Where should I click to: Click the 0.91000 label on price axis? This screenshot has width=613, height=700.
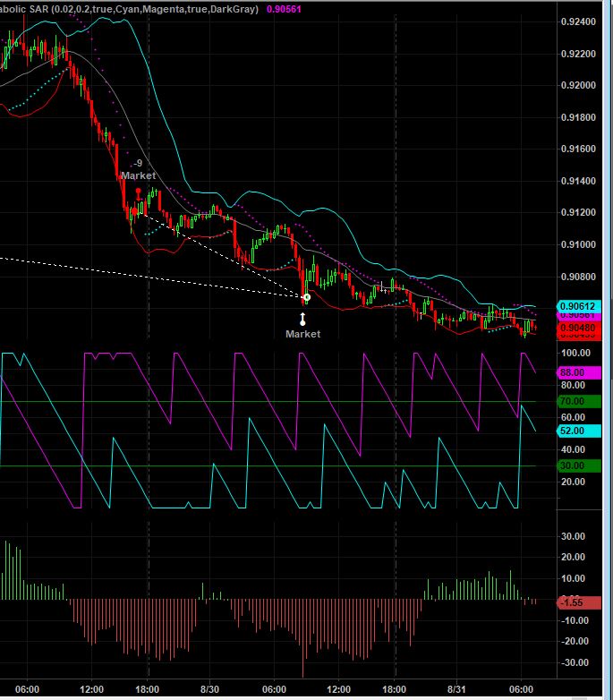576,244
